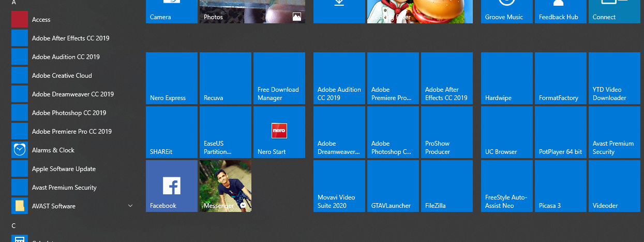Open the Photos tile
The width and height of the screenshot is (644, 242).
coord(252,11)
